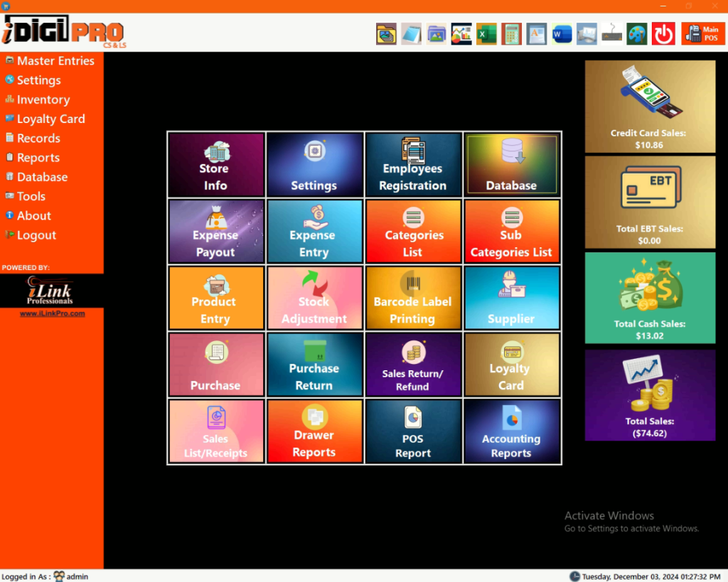Open the Sales List/Receipts tile
The width and height of the screenshot is (728, 582).
tap(216, 431)
